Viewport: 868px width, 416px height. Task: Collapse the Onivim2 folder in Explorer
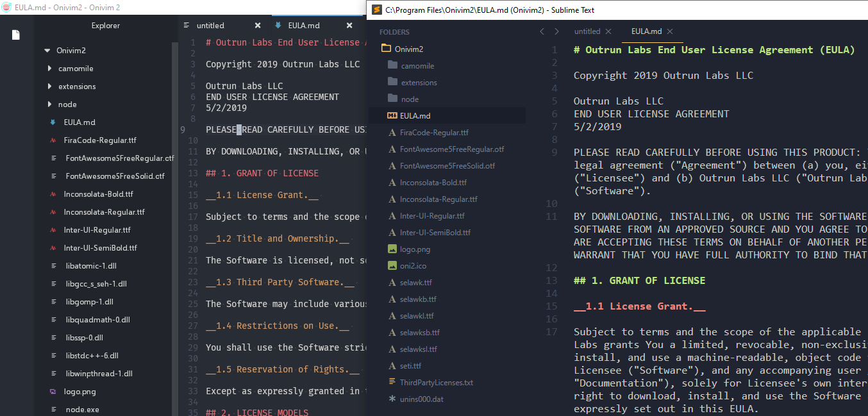(47, 50)
